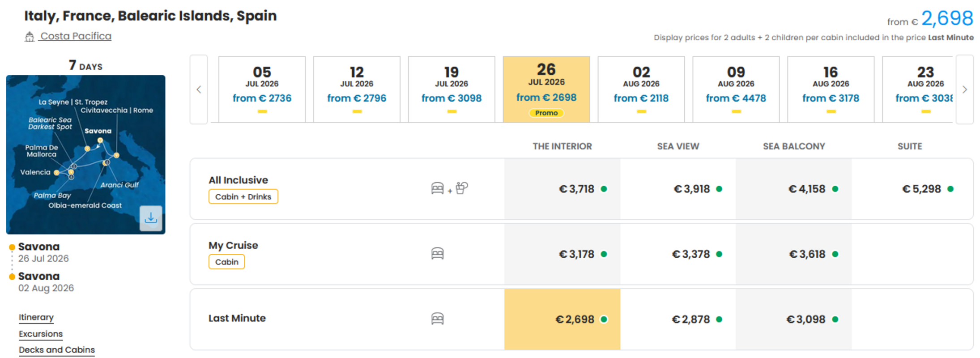Click the 7 DAYS duration label
980x358 pixels.
pyautogui.click(x=85, y=65)
